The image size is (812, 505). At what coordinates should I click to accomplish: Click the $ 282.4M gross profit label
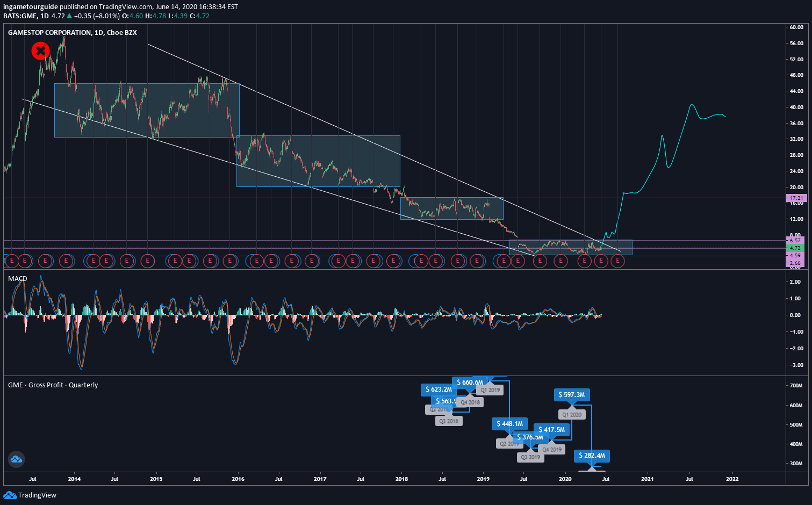[592, 456]
